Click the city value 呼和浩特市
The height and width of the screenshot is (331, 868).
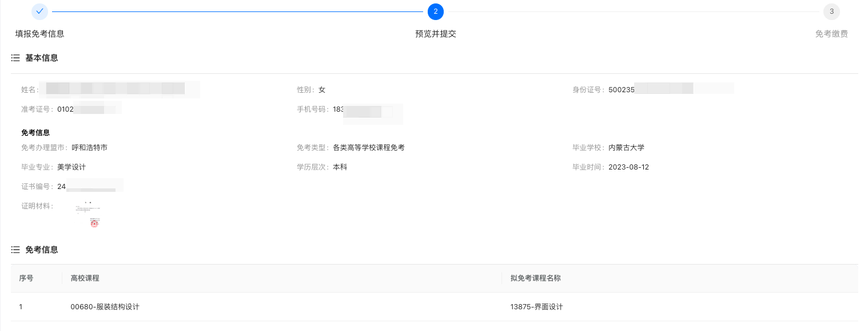(x=89, y=148)
